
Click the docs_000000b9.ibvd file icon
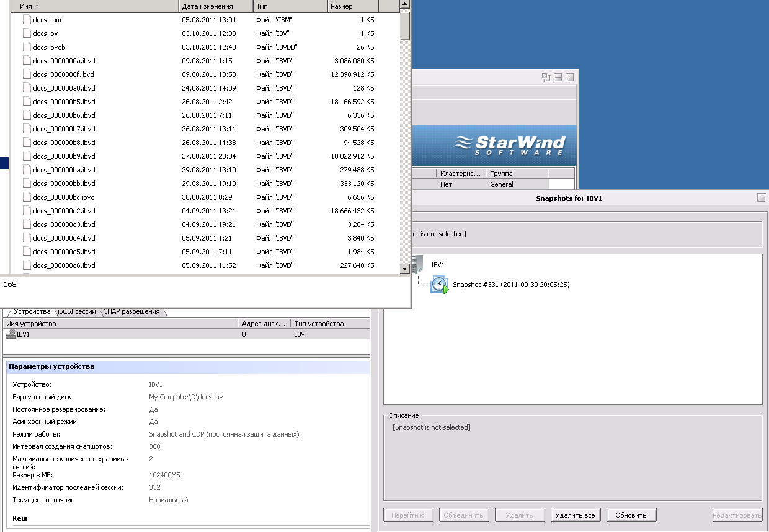[27, 156]
